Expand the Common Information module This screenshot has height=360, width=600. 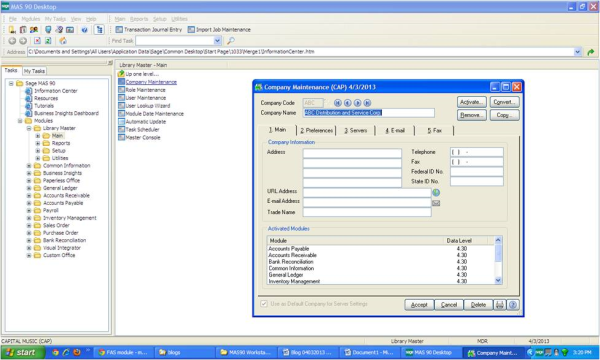[x=29, y=166]
